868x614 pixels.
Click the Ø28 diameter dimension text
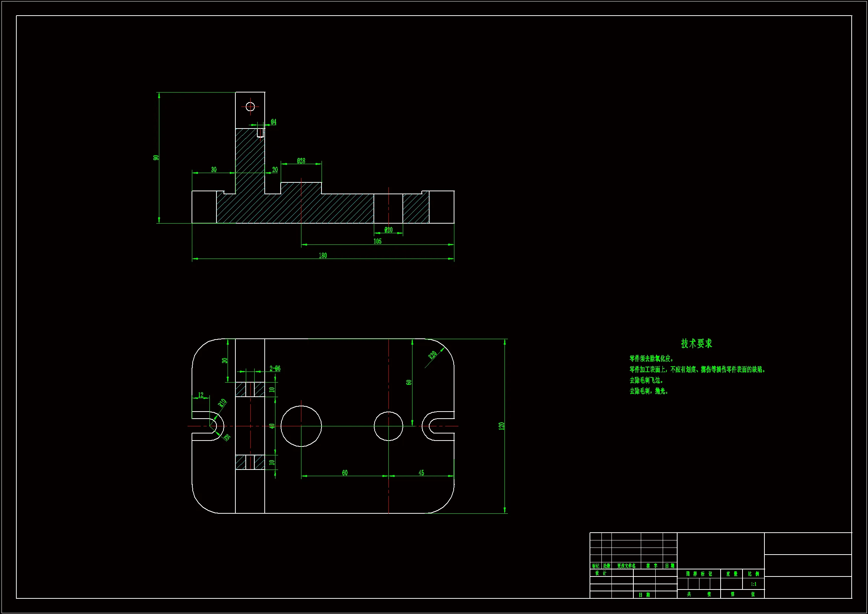tap(301, 161)
